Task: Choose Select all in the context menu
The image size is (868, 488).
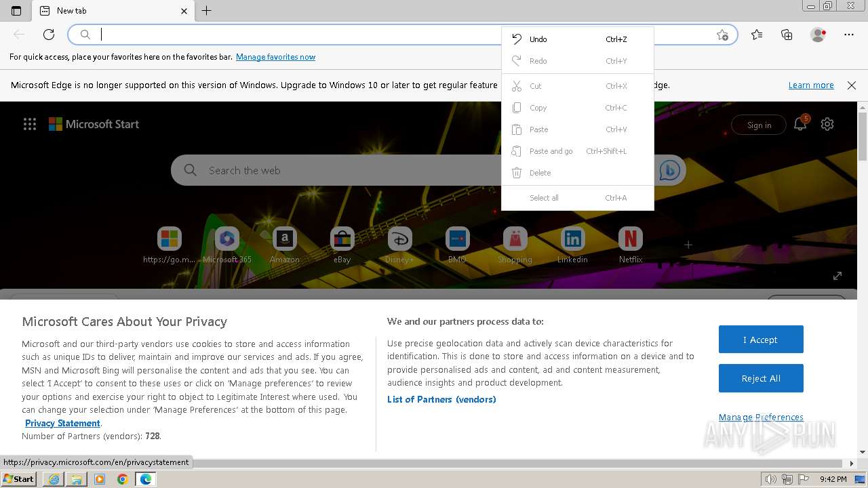Action: [578, 198]
